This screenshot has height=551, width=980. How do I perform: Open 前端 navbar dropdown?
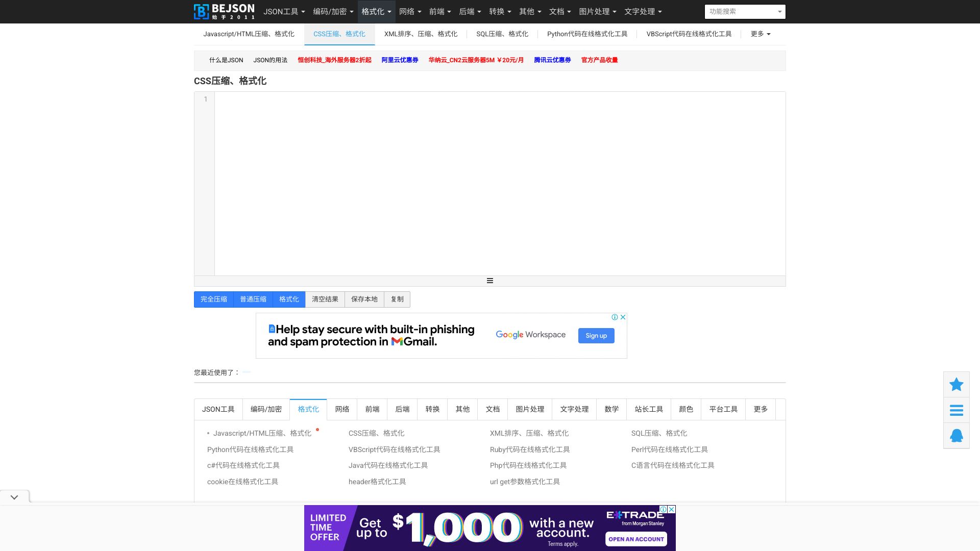440,11
